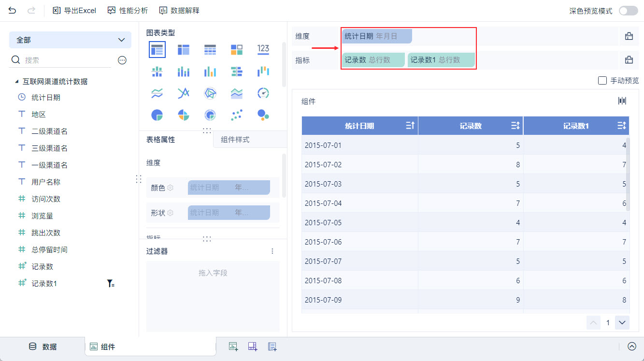The image size is (644, 361).
Task: Select the 123 KPI card chart type
Action: point(263,49)
